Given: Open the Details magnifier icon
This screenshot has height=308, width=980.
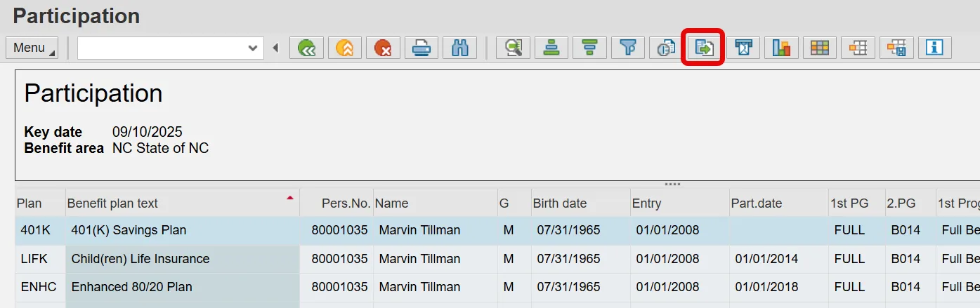Looking at the screenshot, I should pos(514,48).
